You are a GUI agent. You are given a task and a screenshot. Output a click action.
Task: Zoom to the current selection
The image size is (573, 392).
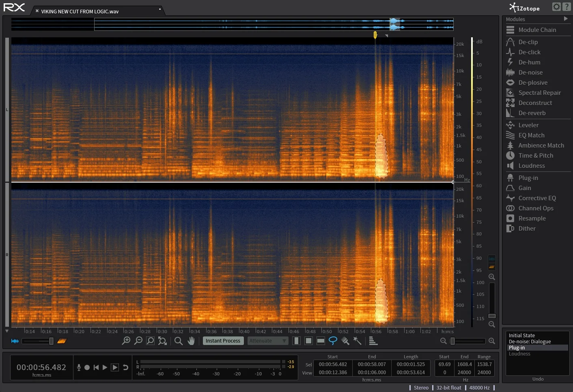coord(151,341)
